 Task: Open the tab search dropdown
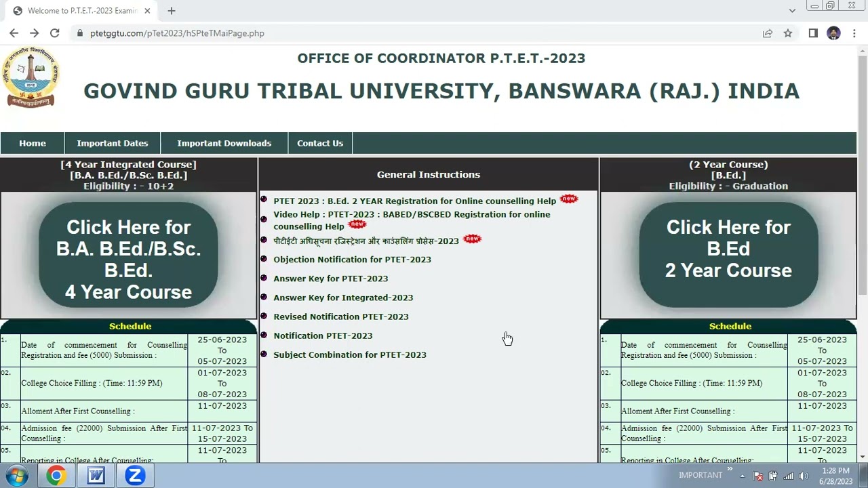point(792,11)
